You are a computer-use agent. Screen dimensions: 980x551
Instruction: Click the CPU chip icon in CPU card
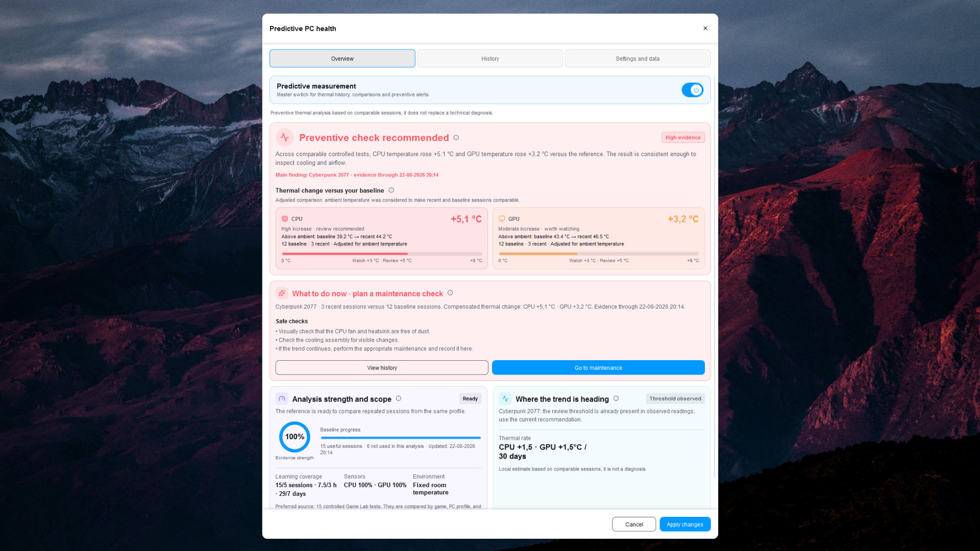click(x=285, y=219)
